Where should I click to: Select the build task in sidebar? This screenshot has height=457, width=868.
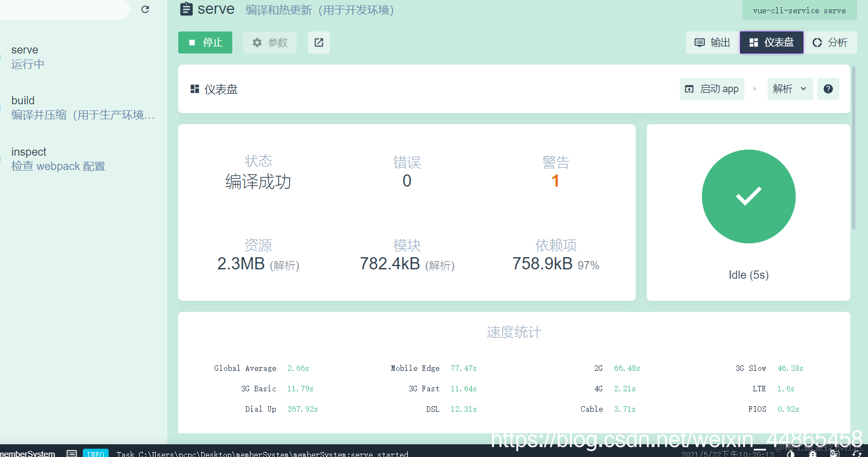[x=83, y=108]
